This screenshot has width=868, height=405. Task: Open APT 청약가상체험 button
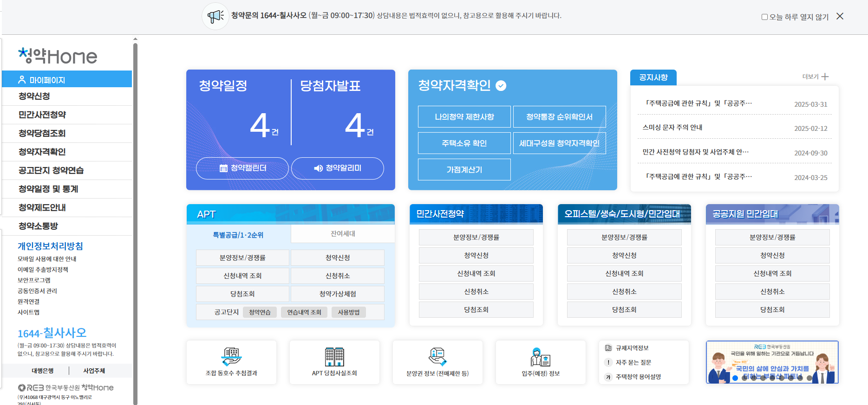coord(338,294)
